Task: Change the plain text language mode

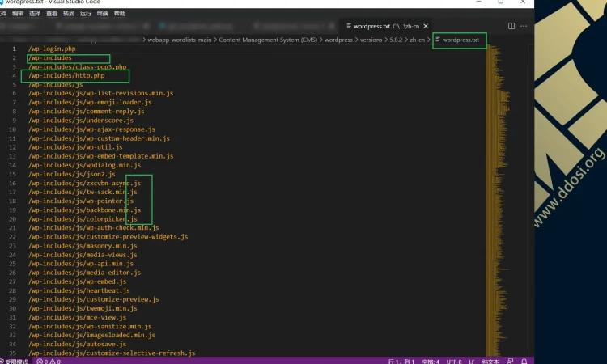Action: click(490, 362)
